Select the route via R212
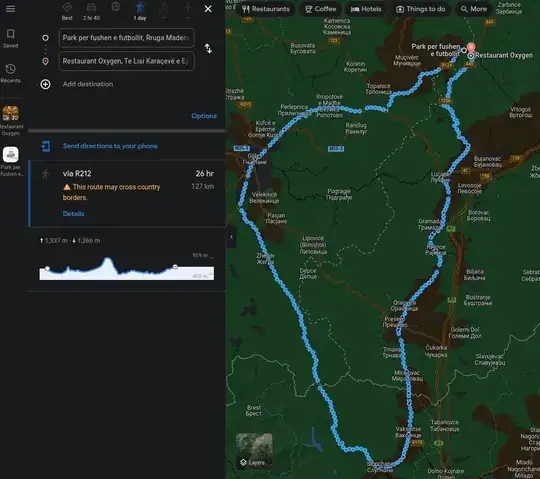540x479 pixels. (127, 193)
